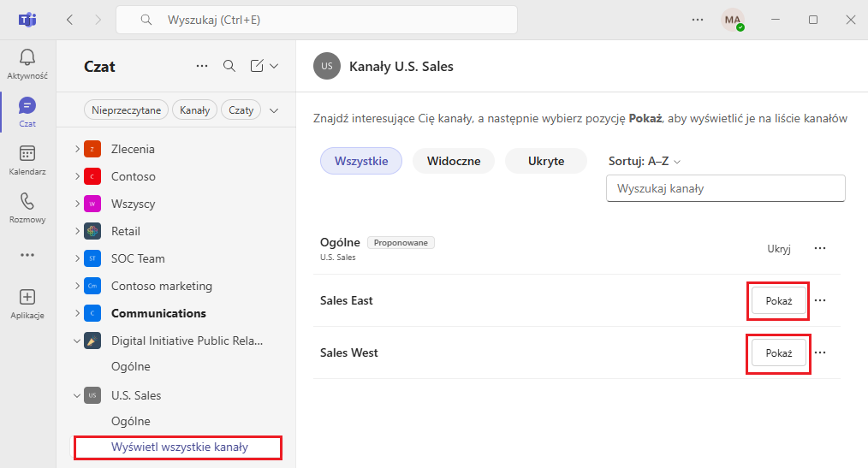
Task: Expand the Contoso marketing team
Action: [x=77, y=286]
